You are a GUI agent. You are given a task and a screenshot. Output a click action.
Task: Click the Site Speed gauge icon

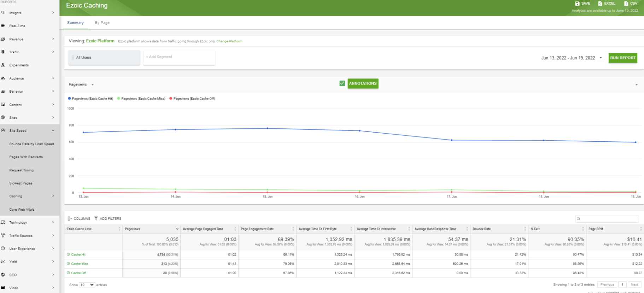point(3,130)
